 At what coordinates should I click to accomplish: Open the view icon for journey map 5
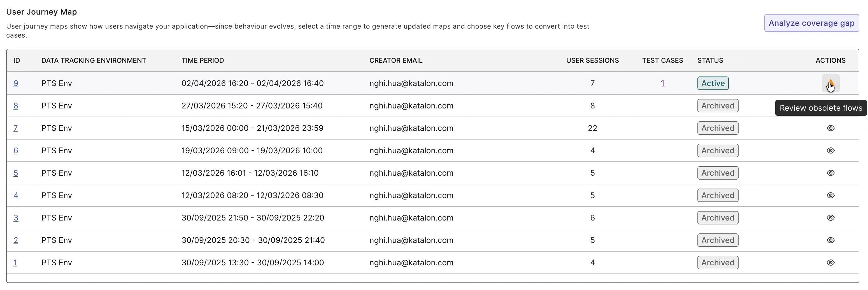click(x=830, y=173)
